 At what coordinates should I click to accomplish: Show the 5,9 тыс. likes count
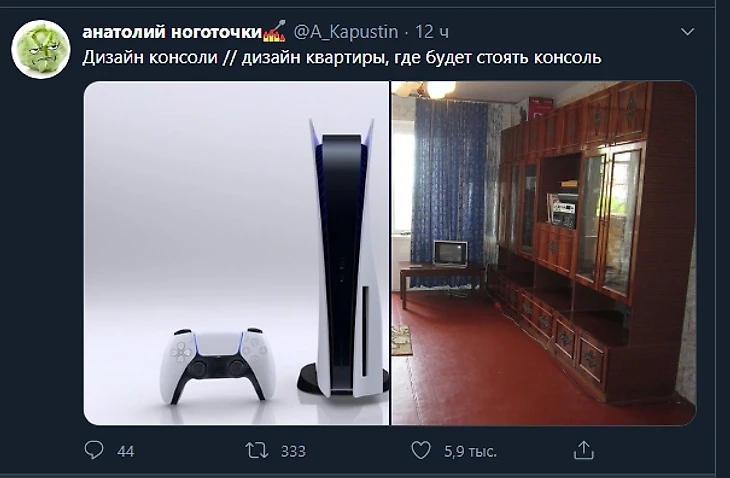(x=470, y=451)
